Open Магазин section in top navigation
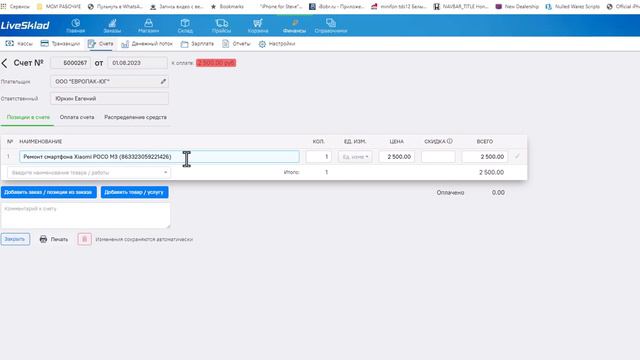The width and height of the screenshot is (640, 360). [x=149, y=26]
